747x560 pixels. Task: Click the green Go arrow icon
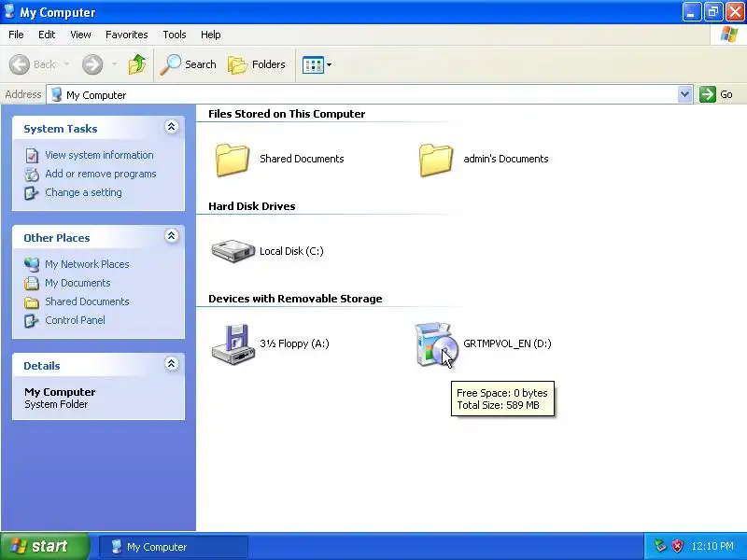(708, 94)
